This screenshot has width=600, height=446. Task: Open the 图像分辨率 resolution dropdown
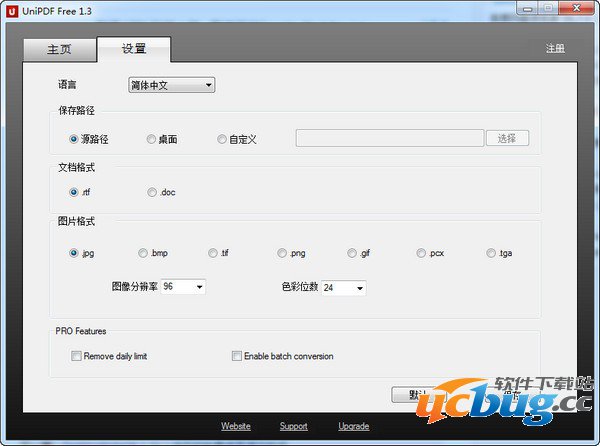coord(184,287)
